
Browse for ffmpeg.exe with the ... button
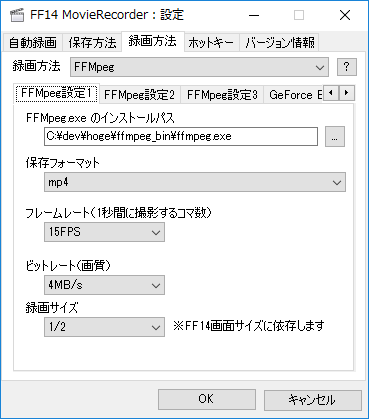click(x=335, y=137)
